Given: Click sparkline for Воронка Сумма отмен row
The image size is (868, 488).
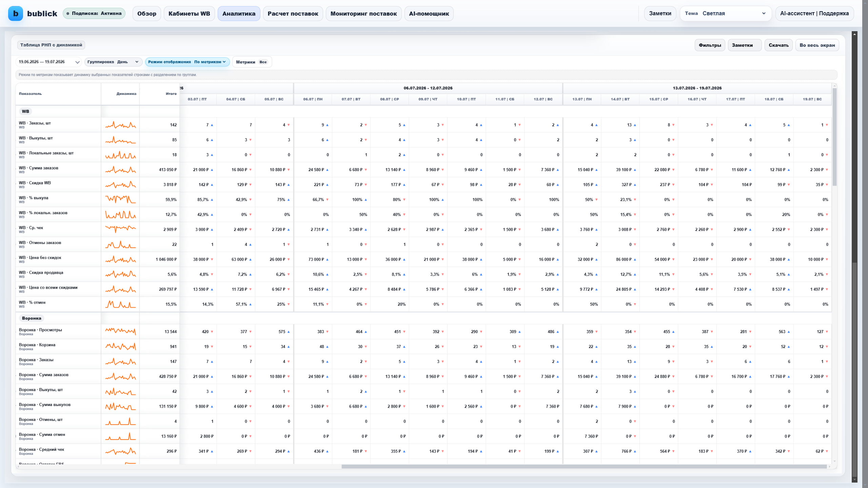Looking at the screenshot, I should pyautogui.click(x=120, y=436).
